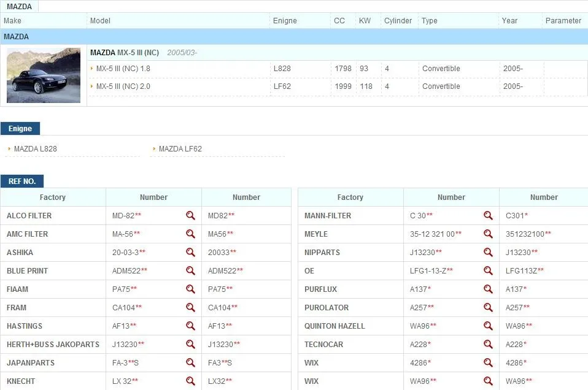Click search icon for NIPPARTS J13230
Screen dimensions: 588x390
[x=488, y=252]
